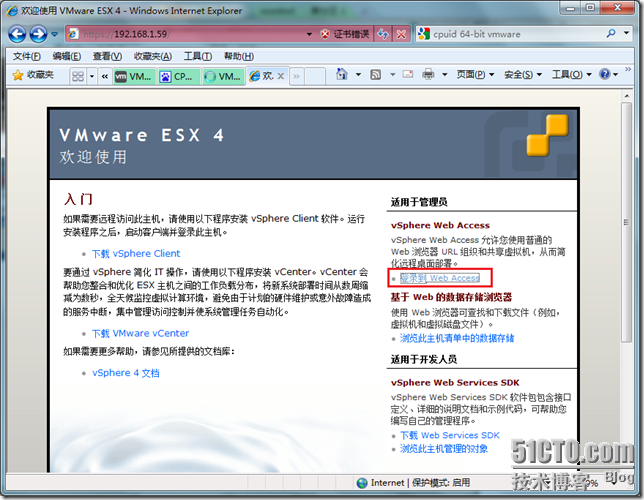
Task: Expand the command bar overflow chevron
Action: point(628,69)
